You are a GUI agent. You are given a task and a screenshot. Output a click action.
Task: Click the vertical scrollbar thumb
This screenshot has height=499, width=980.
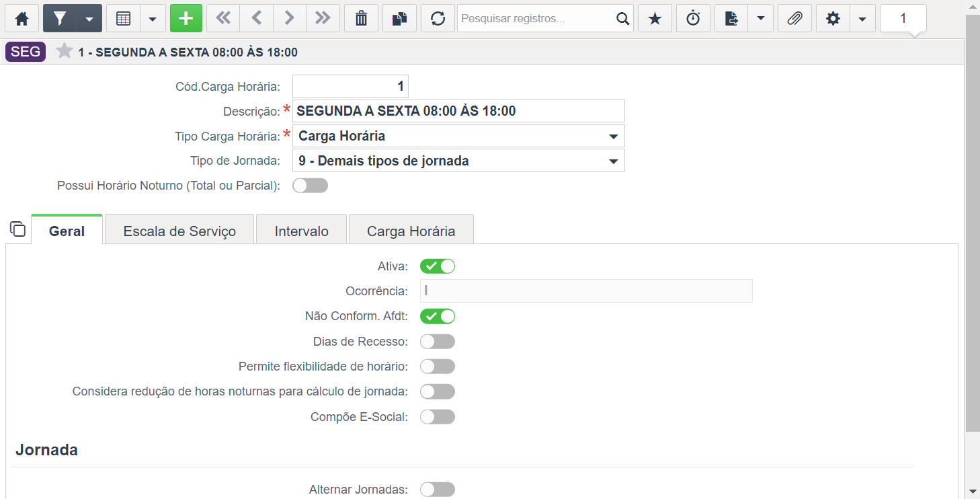[973, 222]
